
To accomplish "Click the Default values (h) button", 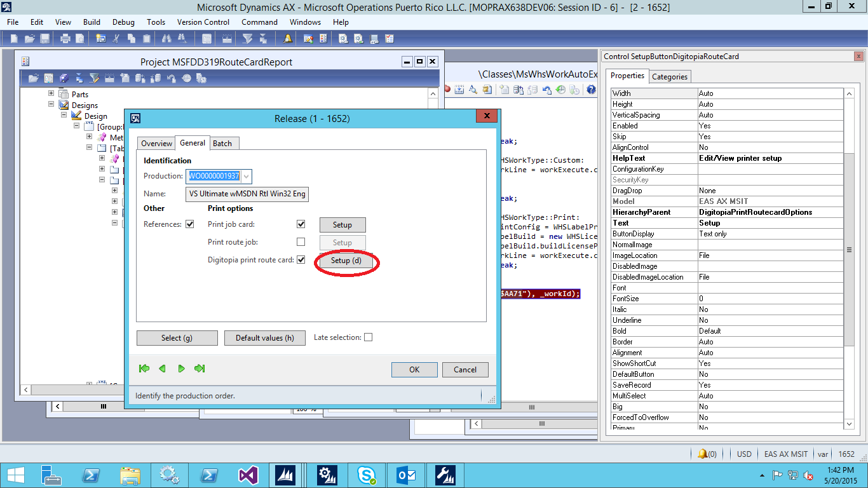I will (264, 337).
